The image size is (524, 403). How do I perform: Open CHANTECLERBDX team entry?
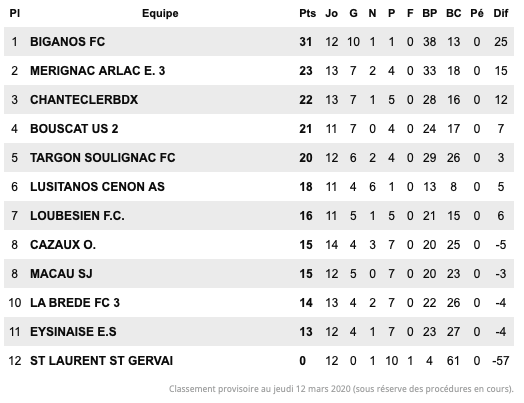(x=84, y=100)
